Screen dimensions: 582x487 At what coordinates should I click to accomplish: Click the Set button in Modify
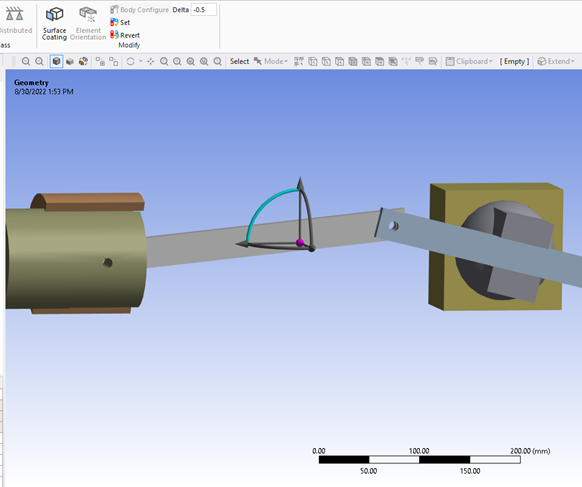[120, 22]
